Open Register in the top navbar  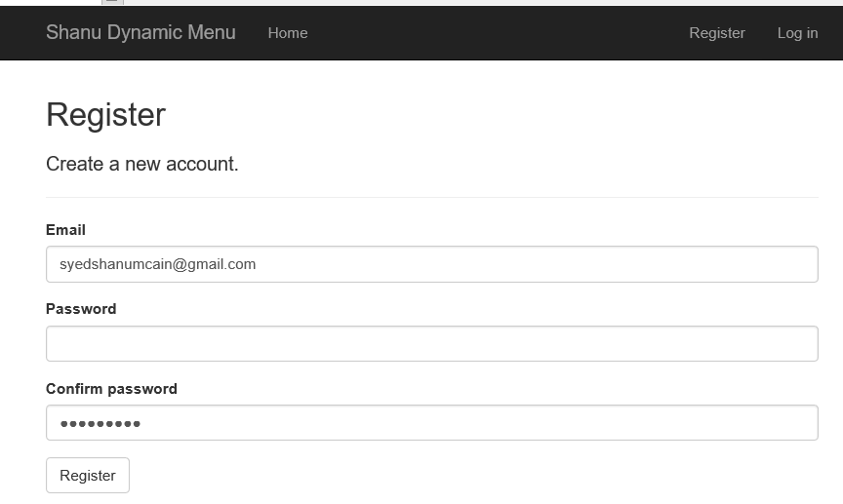point(717,33)
